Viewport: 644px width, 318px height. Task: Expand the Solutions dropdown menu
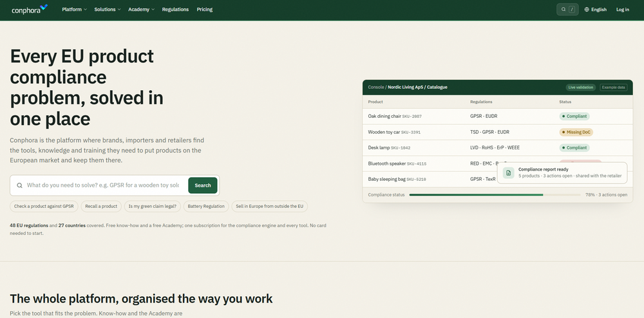coord(107,10)
